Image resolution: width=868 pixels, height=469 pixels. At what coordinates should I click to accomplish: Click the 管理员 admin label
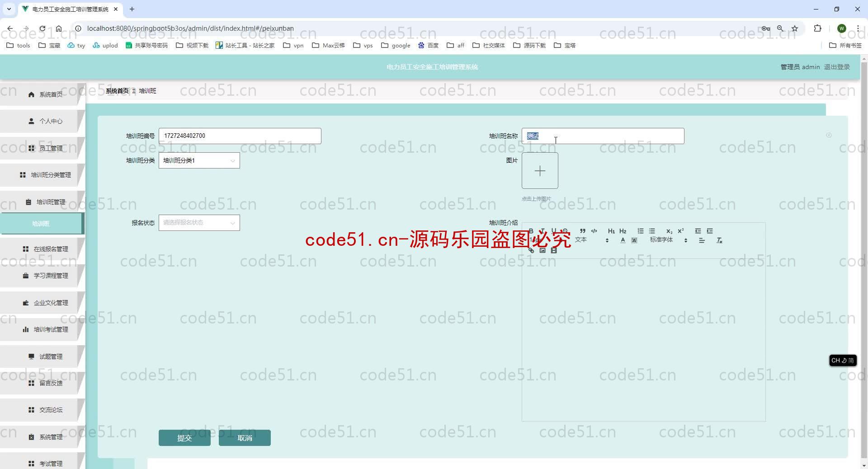(800, 67)
